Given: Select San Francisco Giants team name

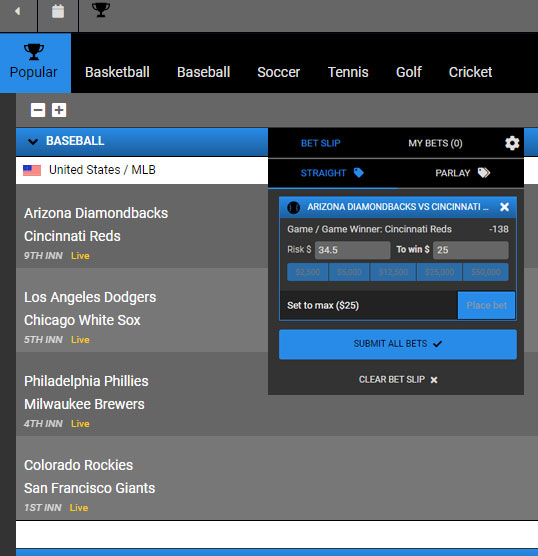Looking at the screenshot, I should pos(89,488).
